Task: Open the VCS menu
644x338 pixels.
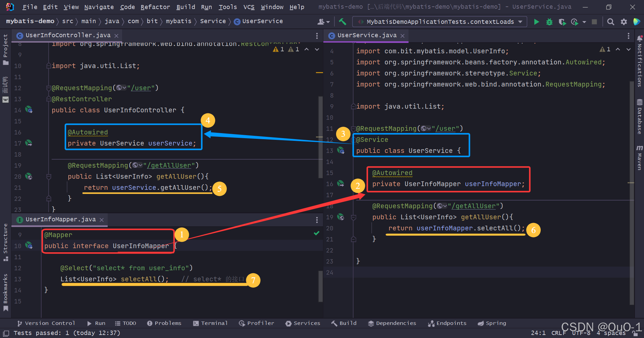Action: pos(249,7)
